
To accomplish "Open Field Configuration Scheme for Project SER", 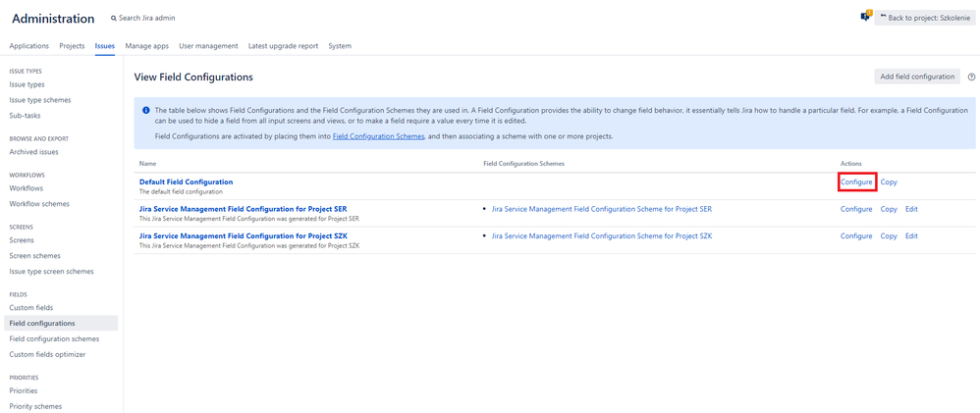I will tap(602, 209).
